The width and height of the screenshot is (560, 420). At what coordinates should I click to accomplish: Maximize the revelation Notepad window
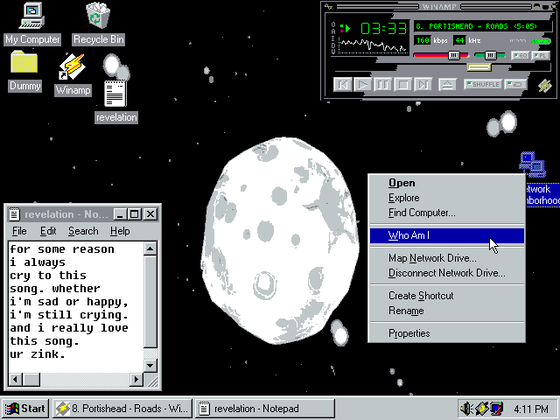coord(134,214)
